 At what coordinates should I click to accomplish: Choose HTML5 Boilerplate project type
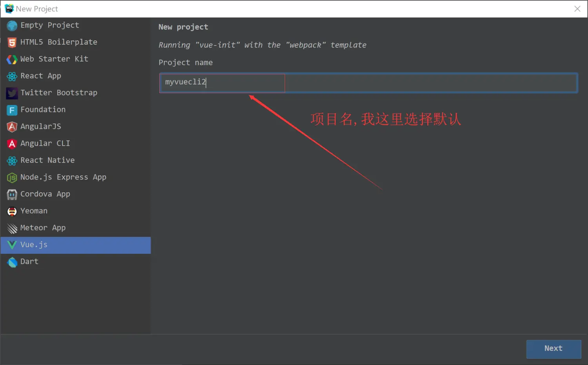pos(75,42)
